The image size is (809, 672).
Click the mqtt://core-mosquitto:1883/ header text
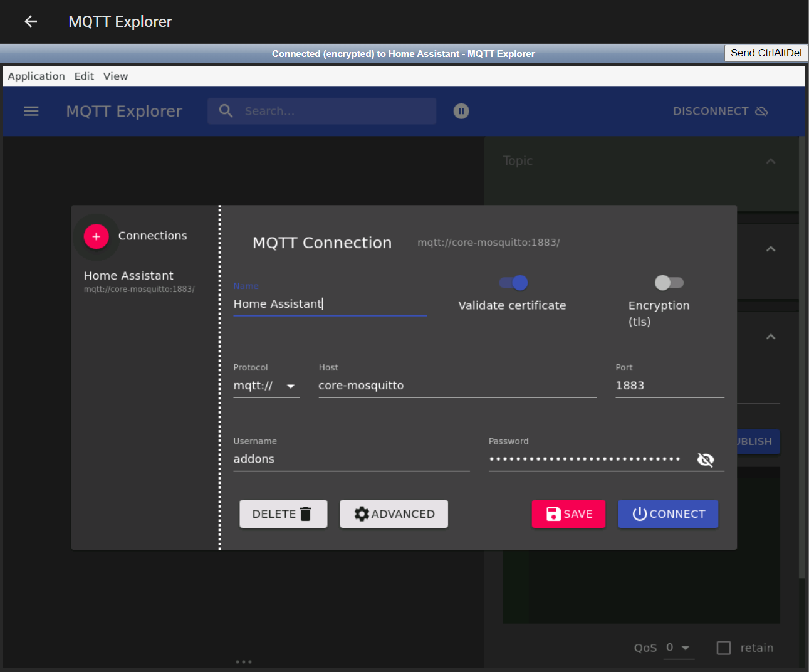489,243
